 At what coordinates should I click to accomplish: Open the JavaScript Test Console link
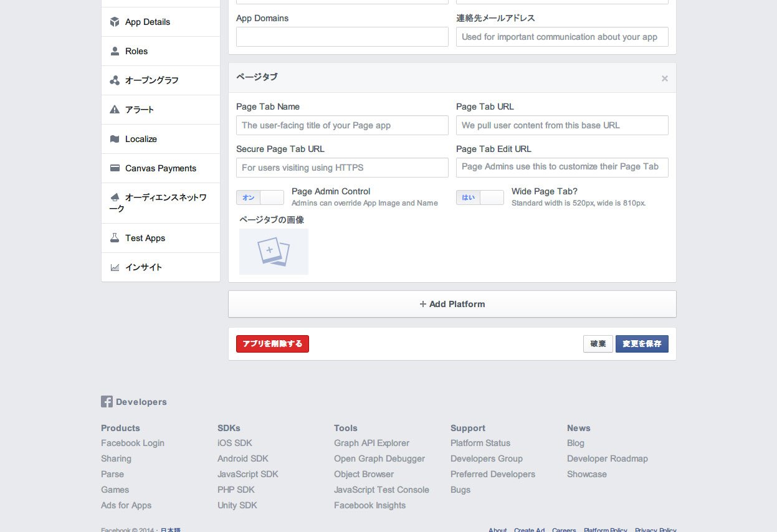[x=381, y=490]
